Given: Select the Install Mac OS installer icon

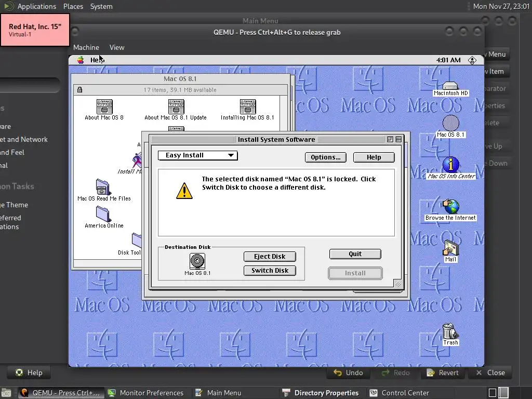Looking at the screenshot, I should (x=137, y=160).
